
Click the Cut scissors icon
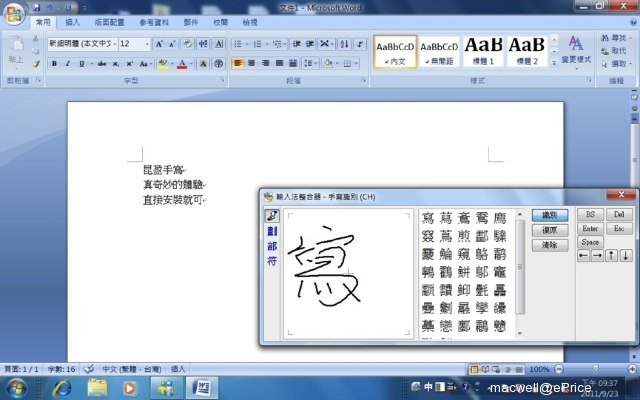36,38
